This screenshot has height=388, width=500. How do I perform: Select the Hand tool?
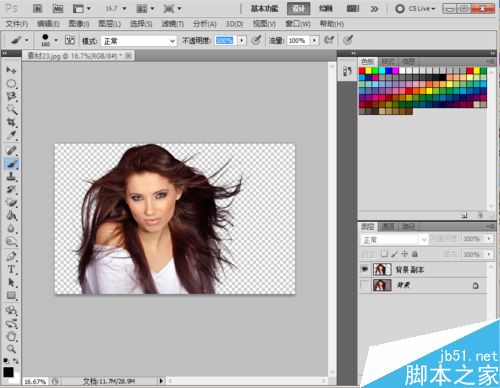pyautogui.click(x=11, y=336)
